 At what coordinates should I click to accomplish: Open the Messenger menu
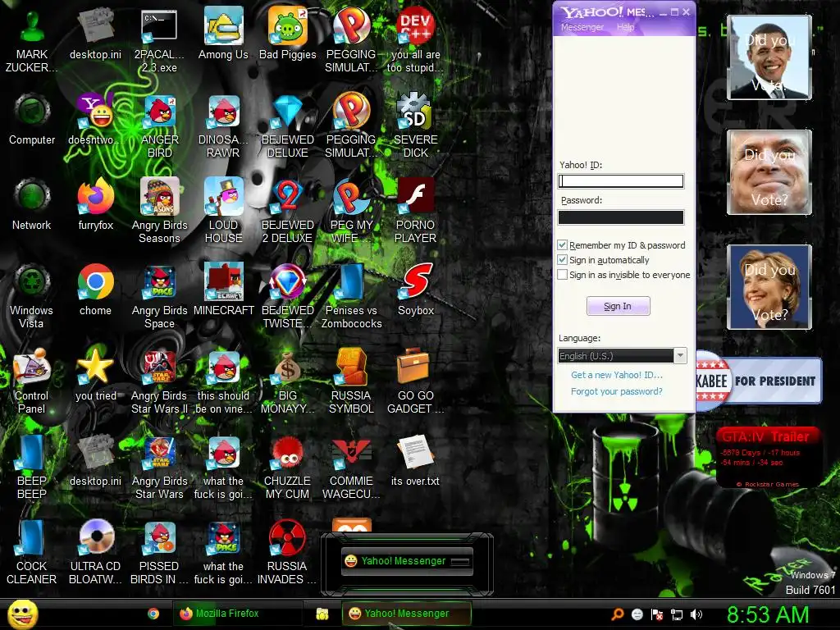click(x=582, y=27)
